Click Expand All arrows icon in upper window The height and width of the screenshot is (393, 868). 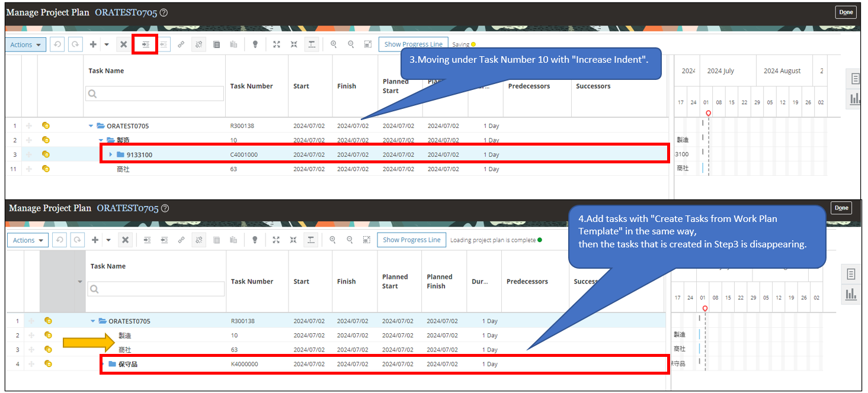(277, 44)
